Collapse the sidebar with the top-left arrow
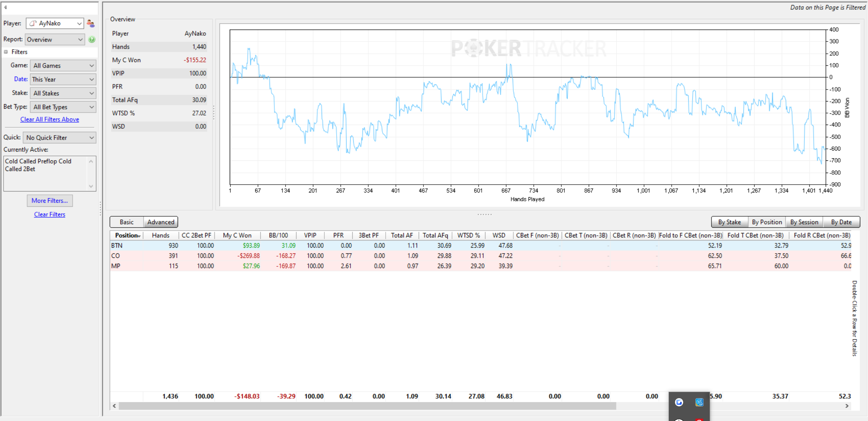868x421 pixels. [5, 7]
